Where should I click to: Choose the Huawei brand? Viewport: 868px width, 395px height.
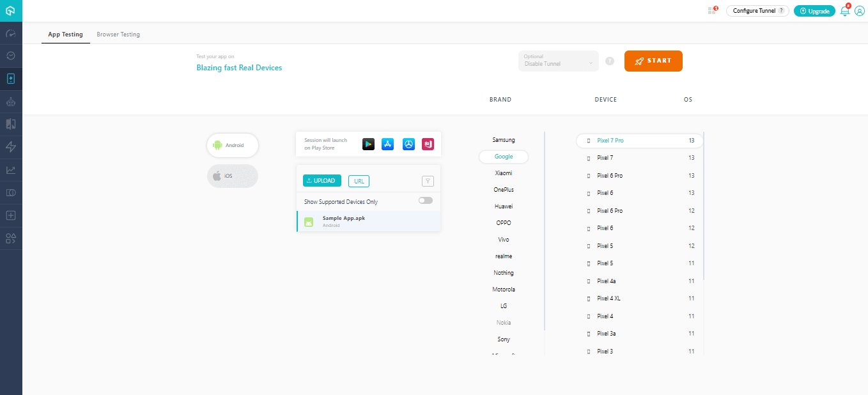point(504,206)
